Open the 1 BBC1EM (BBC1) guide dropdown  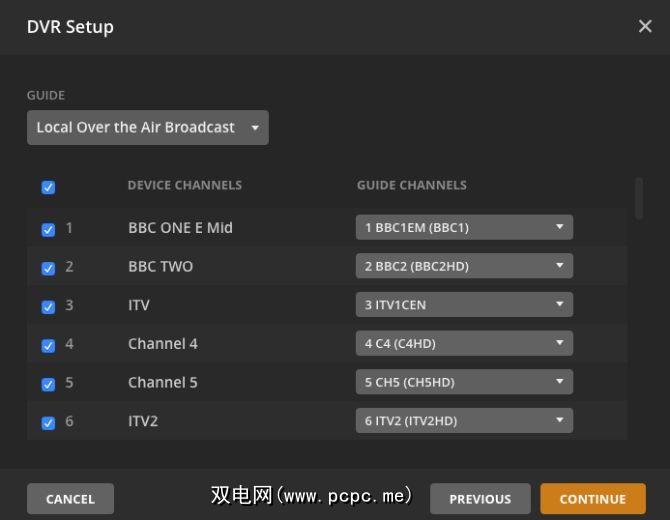coord(464,227)
